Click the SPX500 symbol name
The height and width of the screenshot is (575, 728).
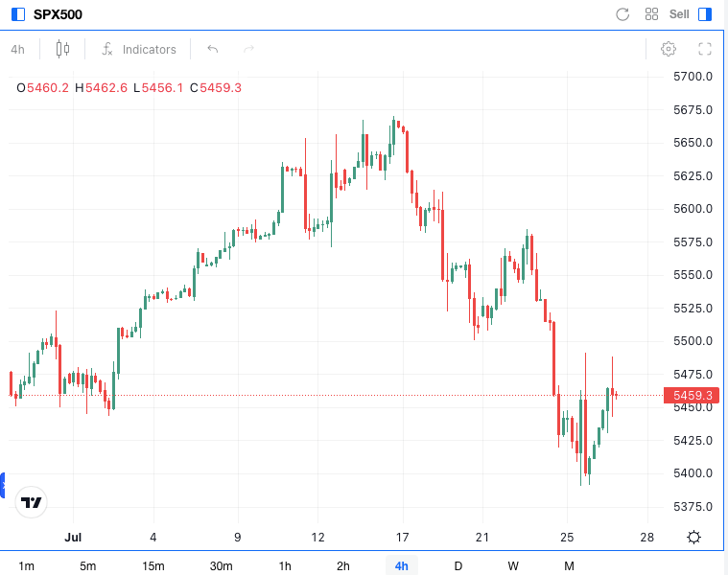pos(58,14)
